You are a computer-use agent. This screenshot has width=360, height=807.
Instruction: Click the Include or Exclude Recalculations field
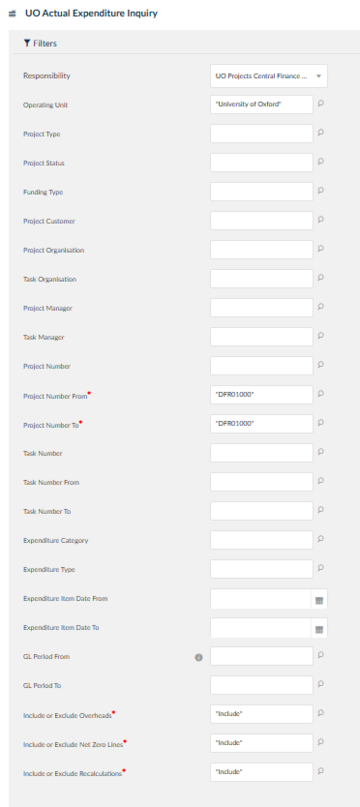click(262, 772)
